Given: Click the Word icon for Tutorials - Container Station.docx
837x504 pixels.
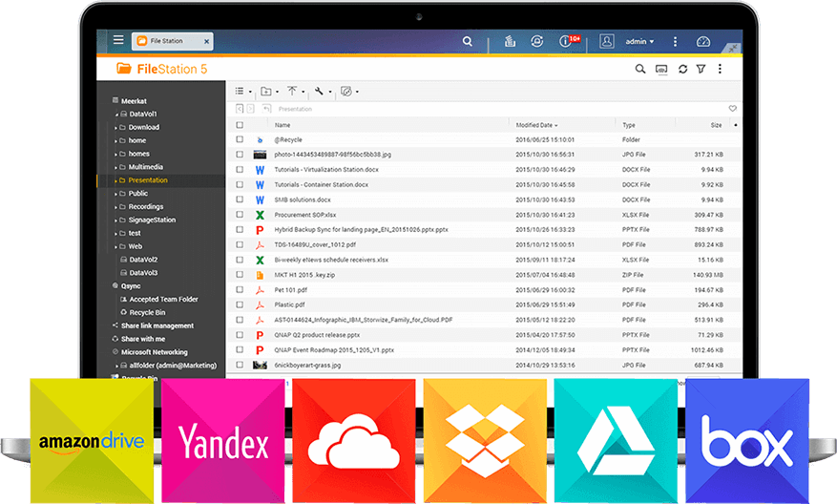Looking at the screenshot, I should click(x=260, y=185).
